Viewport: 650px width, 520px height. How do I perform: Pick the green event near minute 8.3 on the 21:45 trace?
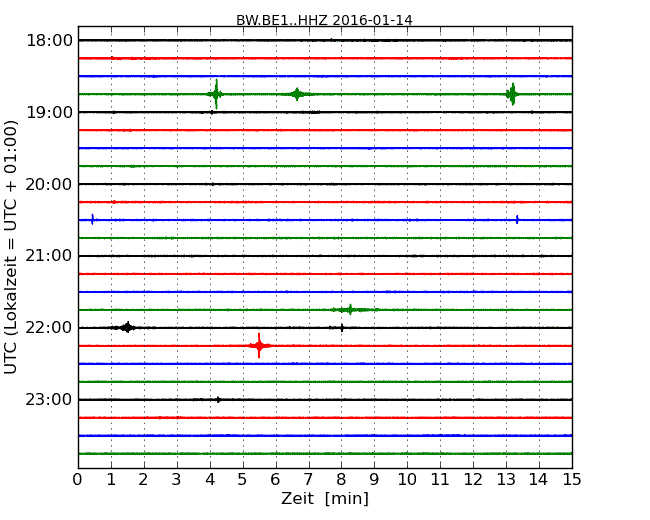(352, 310)
